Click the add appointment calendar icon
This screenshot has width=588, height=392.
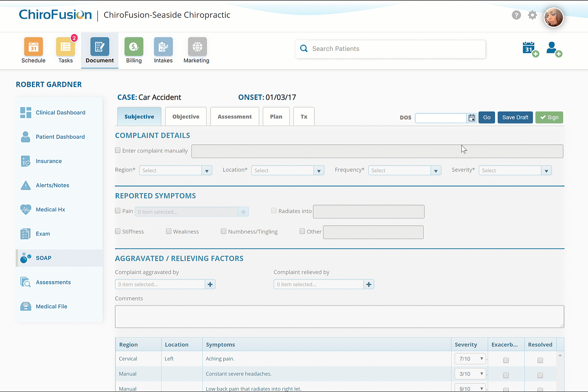tap(530, 49)
